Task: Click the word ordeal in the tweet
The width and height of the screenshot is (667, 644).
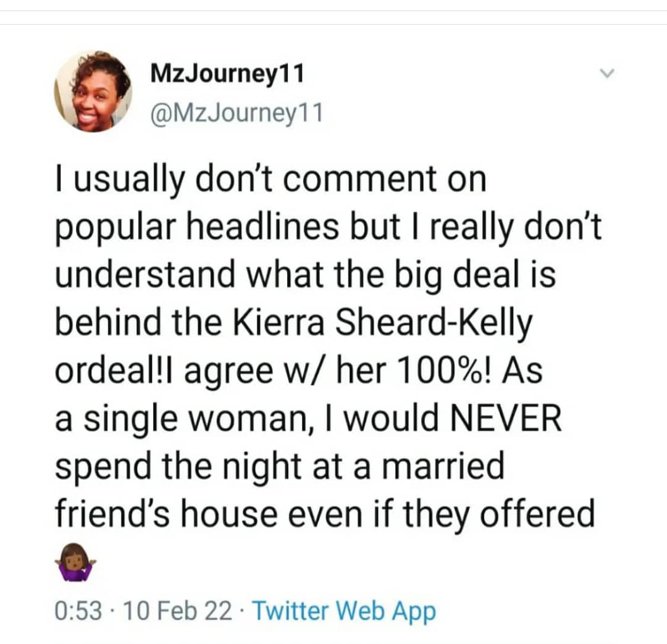Action: [106, 370]
